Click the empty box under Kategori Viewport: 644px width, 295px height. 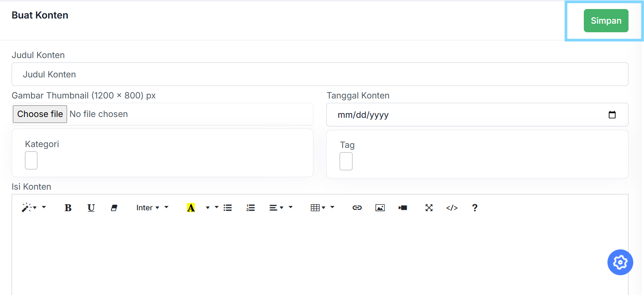(x=31, y=160)
